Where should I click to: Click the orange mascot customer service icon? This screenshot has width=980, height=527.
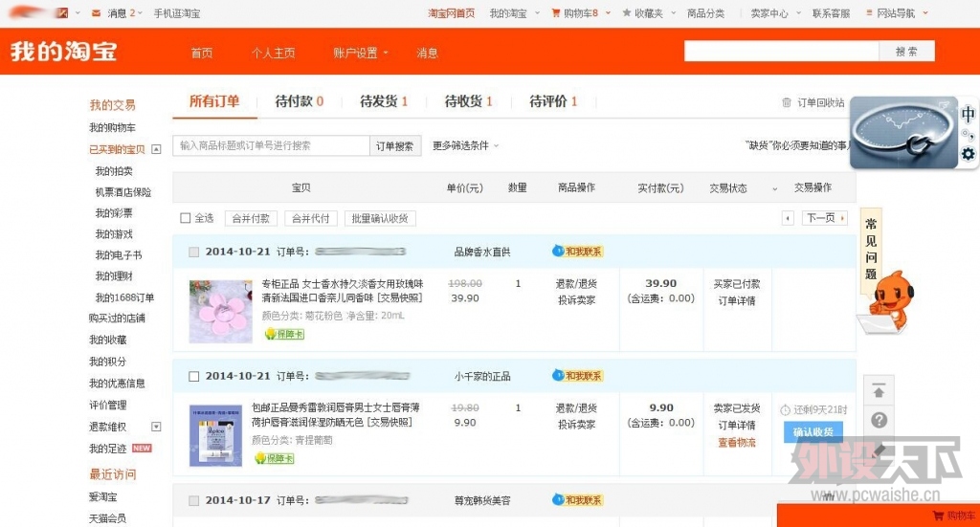click(888, 302)
